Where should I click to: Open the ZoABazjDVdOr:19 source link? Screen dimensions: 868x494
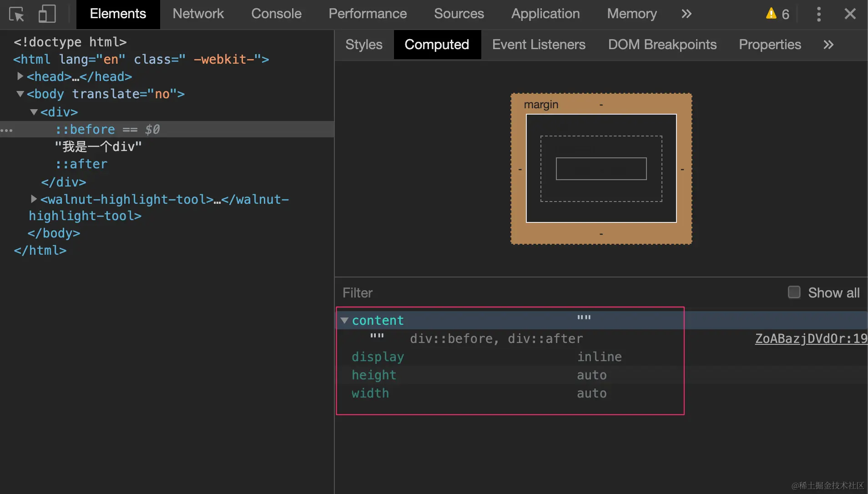click(811, 338)
